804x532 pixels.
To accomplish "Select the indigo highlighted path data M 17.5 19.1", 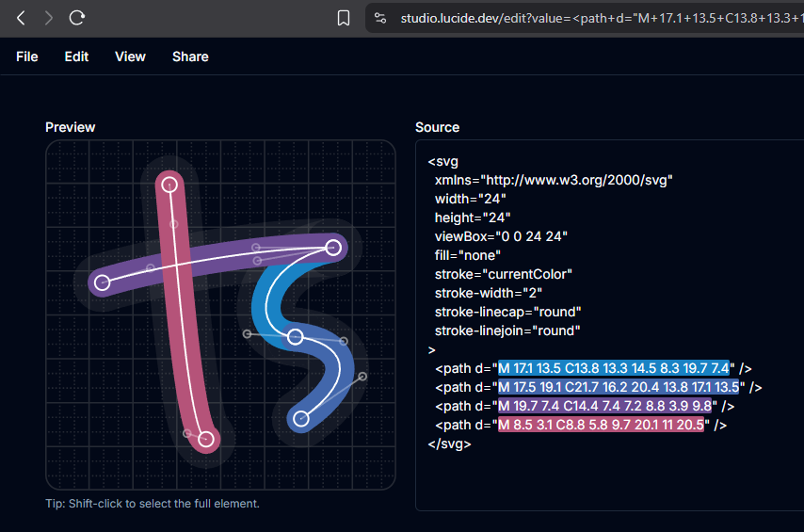I will tap(619, 387).
